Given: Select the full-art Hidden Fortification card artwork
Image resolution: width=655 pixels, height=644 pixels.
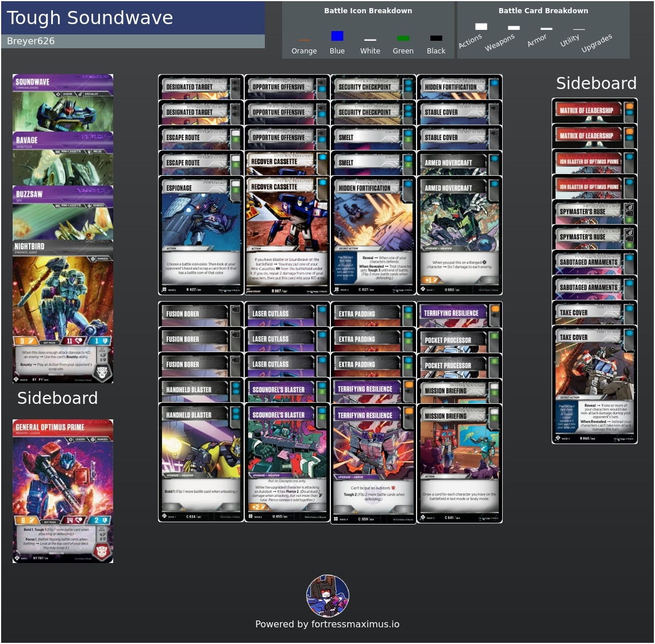Looking at the screenshot, I should (x=373, y=220).
